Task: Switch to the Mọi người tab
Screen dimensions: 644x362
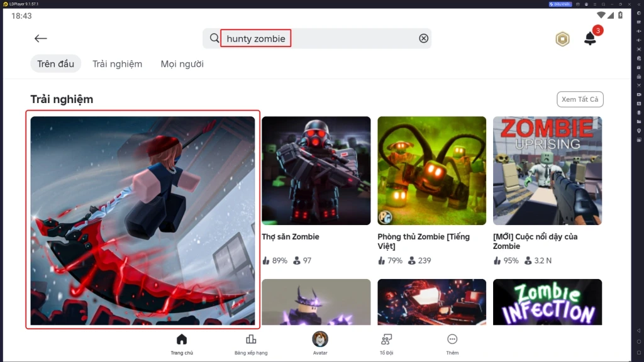Action: (x=182, y=64)
